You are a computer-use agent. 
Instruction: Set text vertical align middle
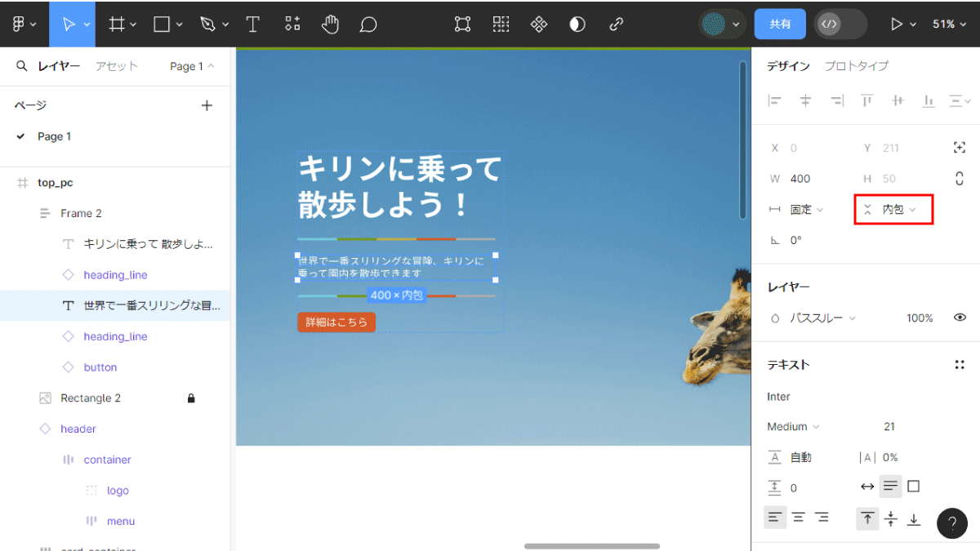click(x=891, y=518)
